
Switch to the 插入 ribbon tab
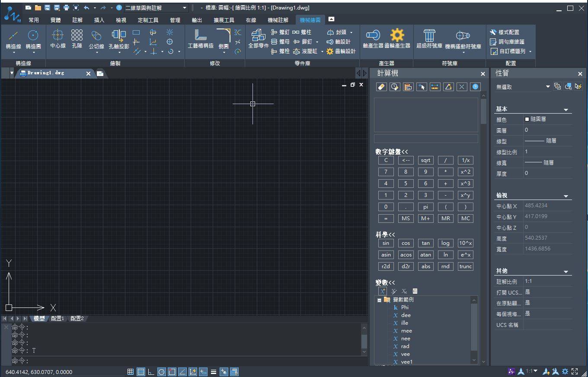(99, 20)
